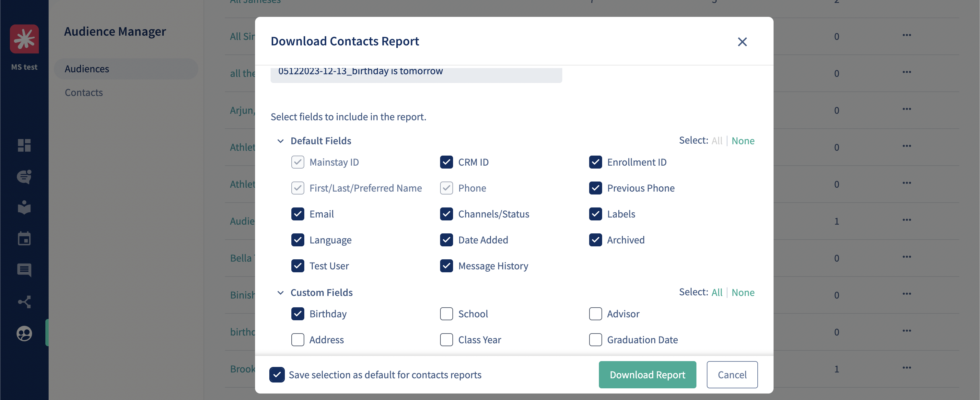This screenshot has height=400, width=980.
Task: Check the Class Year custom field
Action: point(446,339)
